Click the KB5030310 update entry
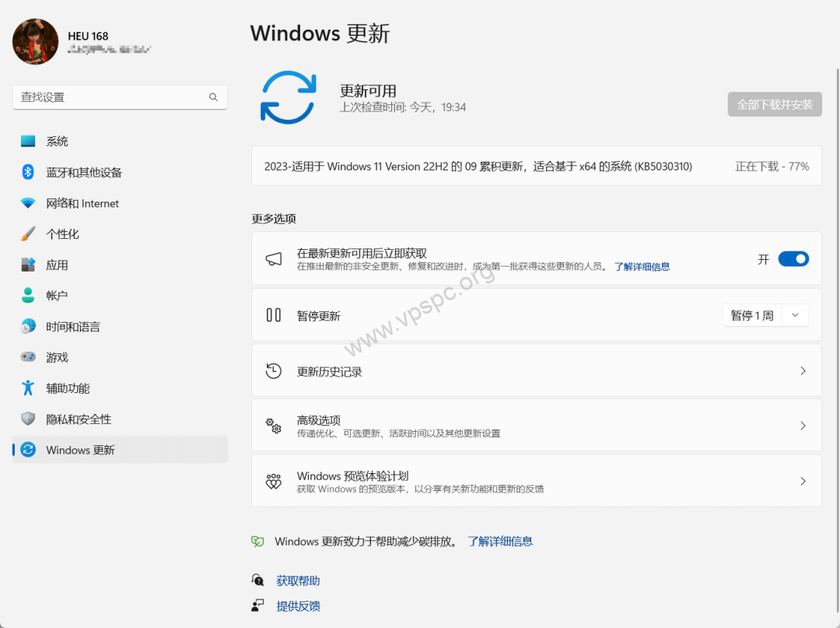Screen dimensions: 840x628 (536, 166)
